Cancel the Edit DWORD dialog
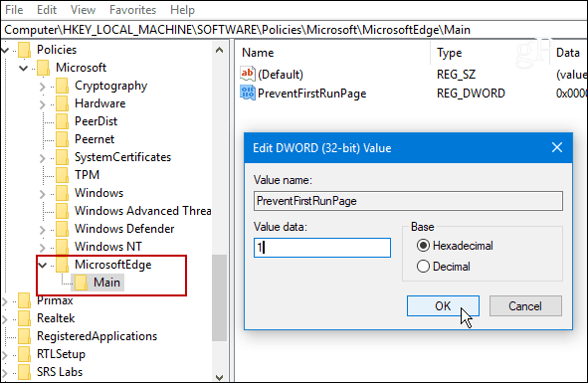This screenshot has width=588, height=383. [525, 306]
